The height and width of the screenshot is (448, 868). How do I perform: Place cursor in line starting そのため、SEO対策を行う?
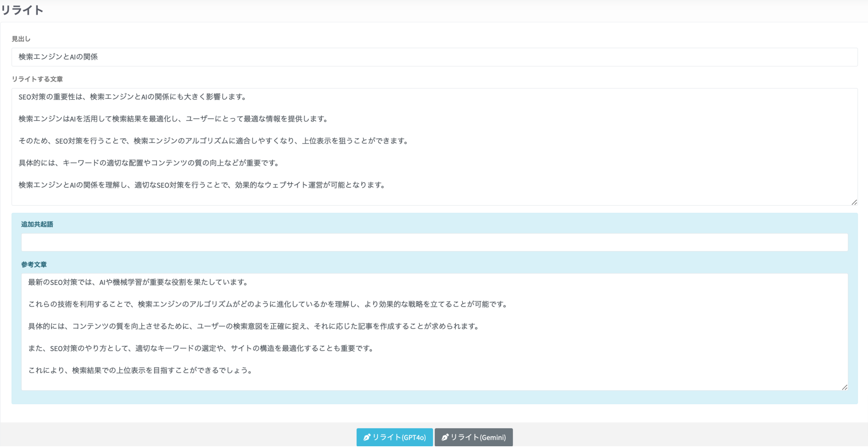[x=213, y=141]
